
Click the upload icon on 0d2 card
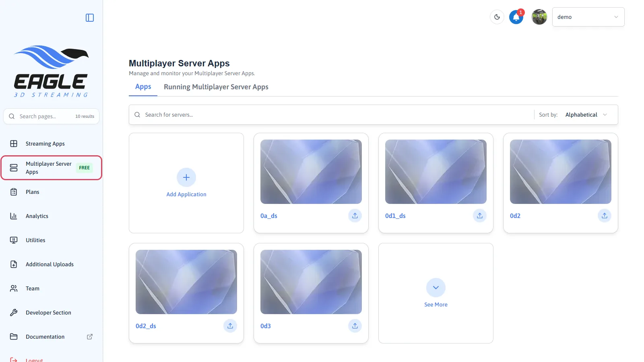(605, 216)
